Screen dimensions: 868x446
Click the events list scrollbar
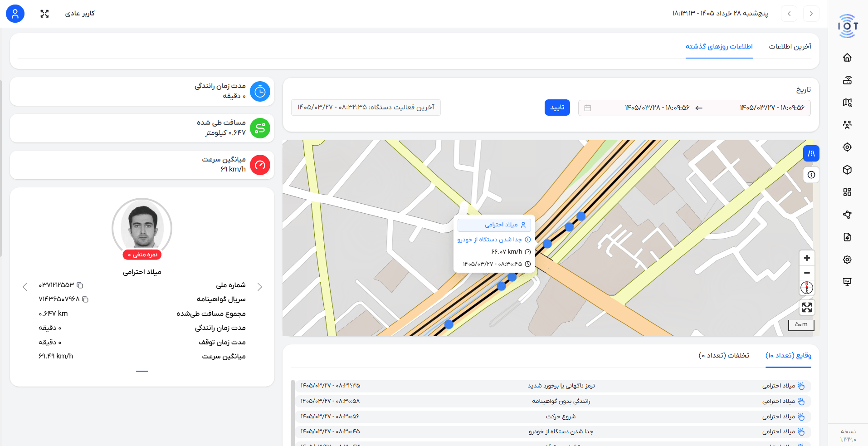293,413
